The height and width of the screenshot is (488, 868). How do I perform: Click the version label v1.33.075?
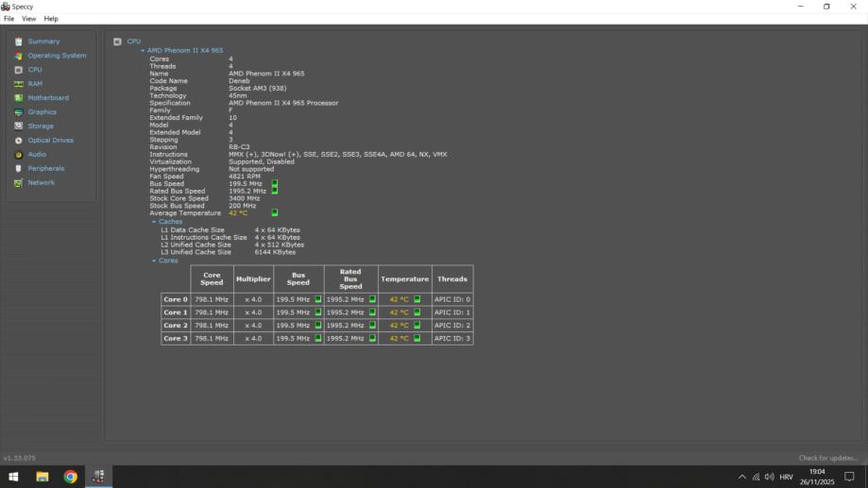pos(20,458)
